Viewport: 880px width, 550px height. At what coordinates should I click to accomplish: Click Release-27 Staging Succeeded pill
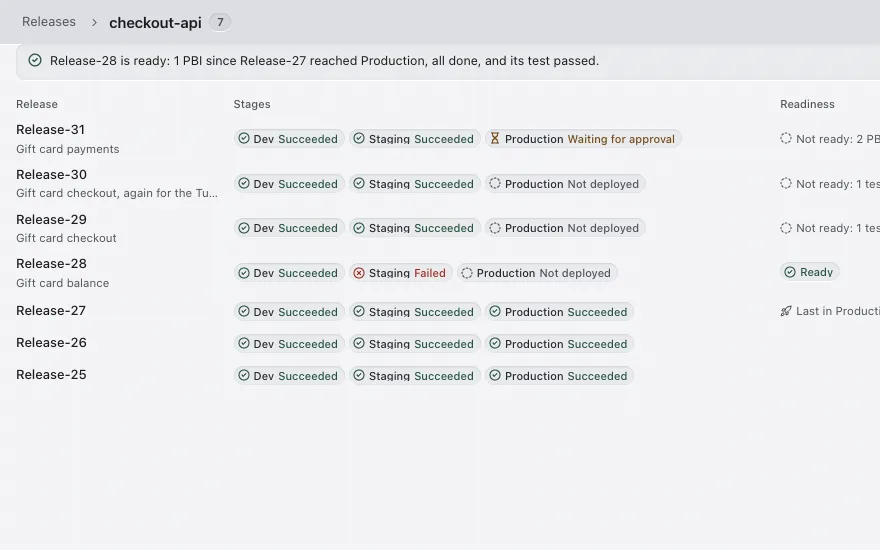(414, 311)
